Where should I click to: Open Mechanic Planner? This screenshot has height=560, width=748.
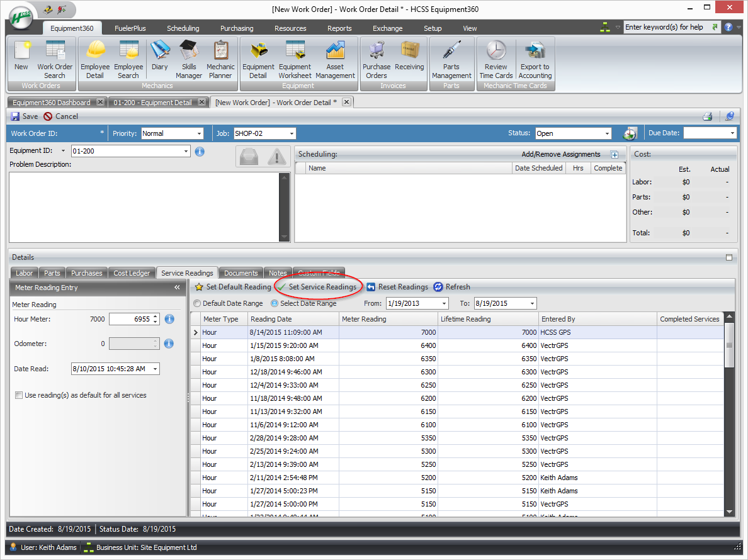[220, 60]
